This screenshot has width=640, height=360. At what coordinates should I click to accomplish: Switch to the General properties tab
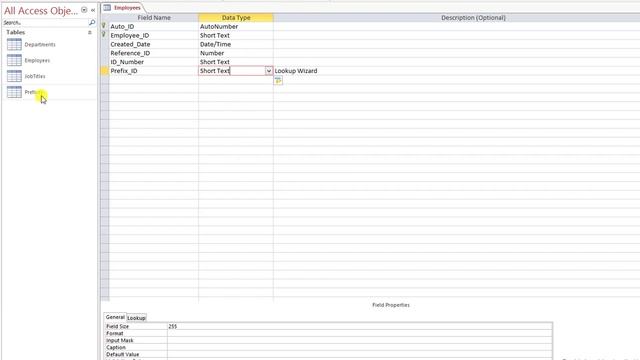[x=115, y=317]
